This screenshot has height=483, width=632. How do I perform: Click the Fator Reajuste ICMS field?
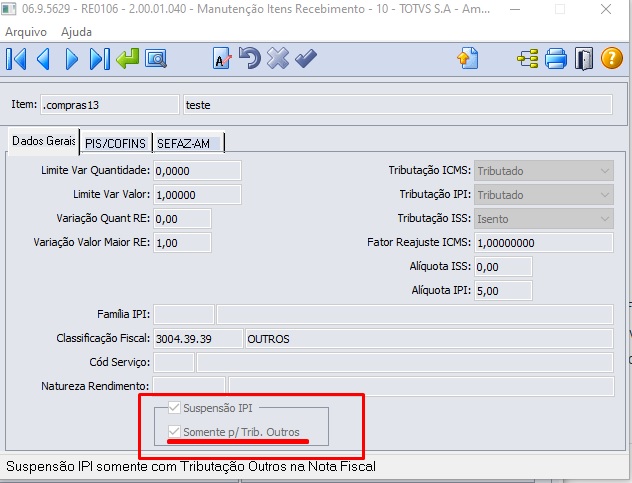click(x=544, y=243)
